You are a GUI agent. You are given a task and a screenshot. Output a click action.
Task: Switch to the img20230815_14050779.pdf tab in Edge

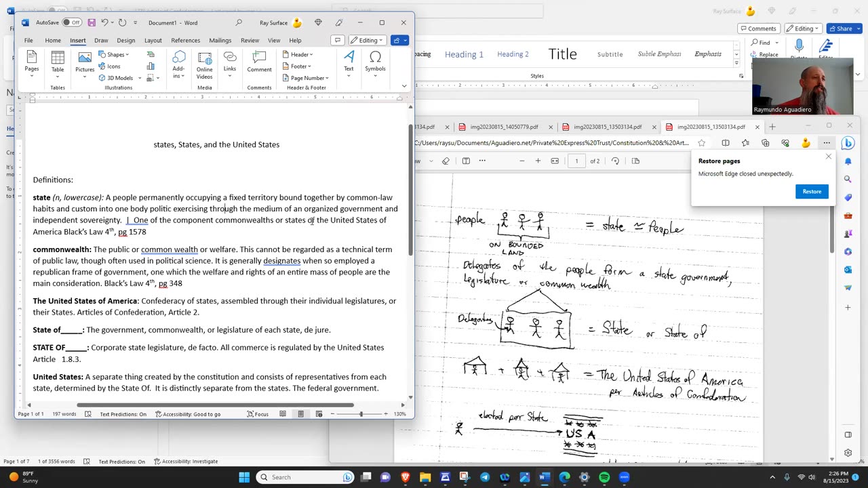click(503, 127)
